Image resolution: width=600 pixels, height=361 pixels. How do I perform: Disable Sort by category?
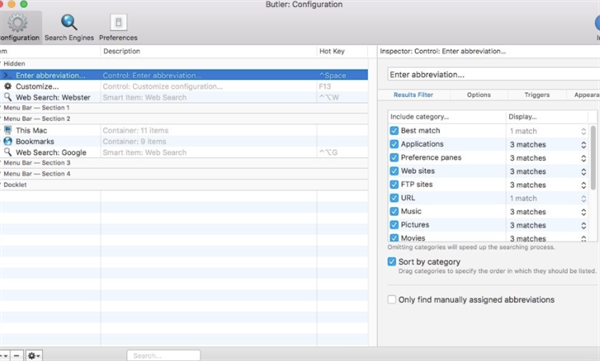(x=391, y=261)
